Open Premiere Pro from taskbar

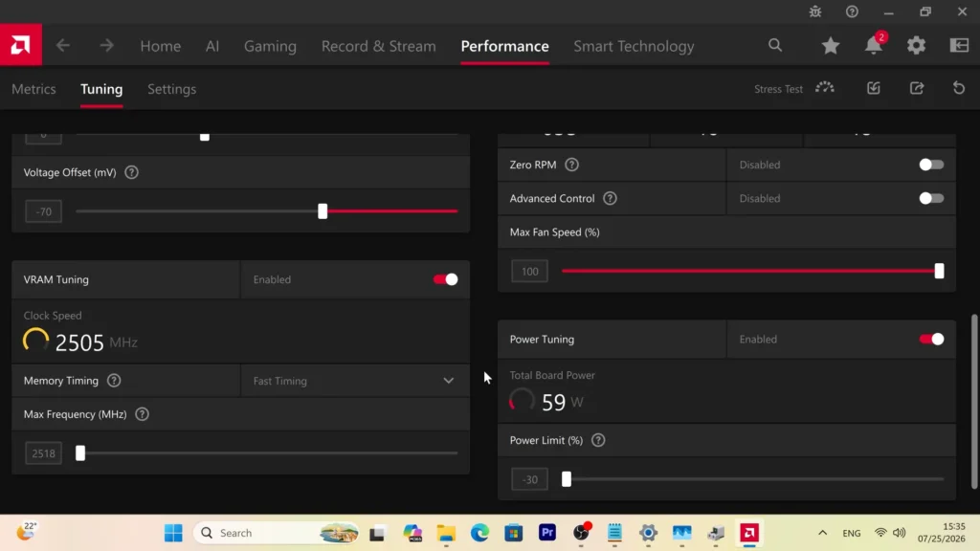547,532
